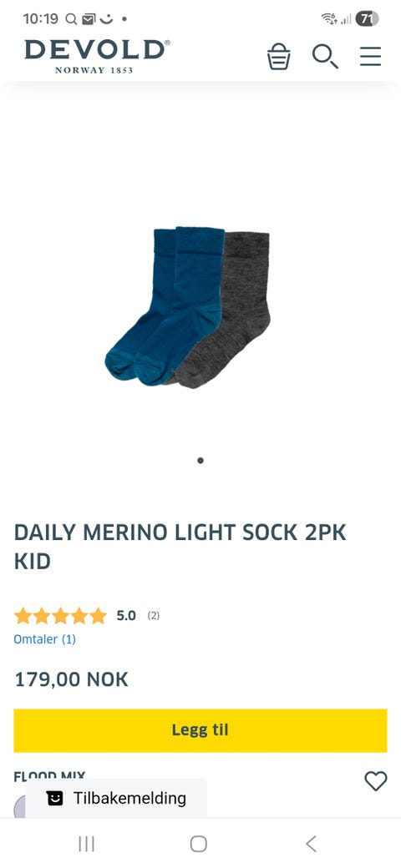
Task: Tap the sock product image
Action: click(187, 306)
